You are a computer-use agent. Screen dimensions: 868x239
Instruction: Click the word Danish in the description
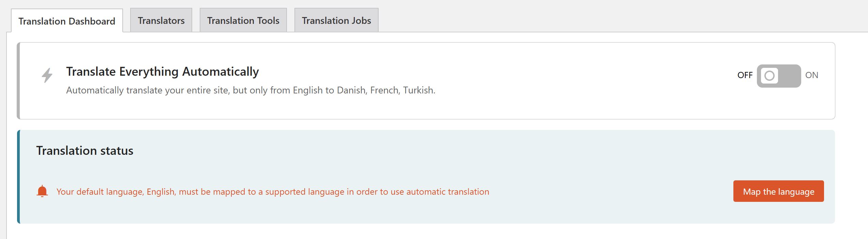[351, 90]
